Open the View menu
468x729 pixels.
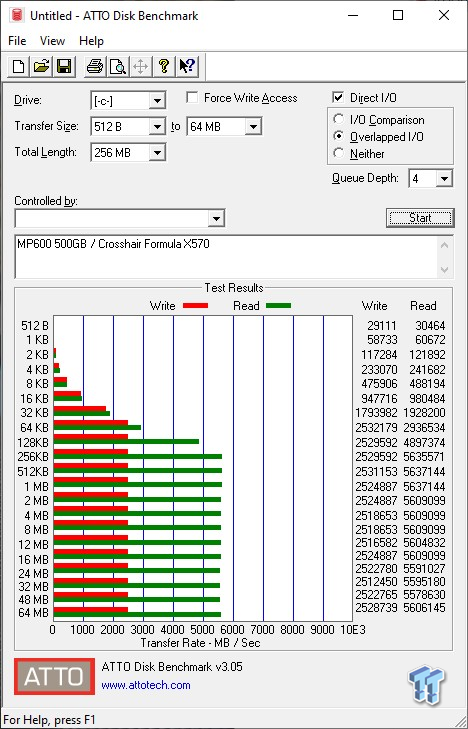point(52,41)
